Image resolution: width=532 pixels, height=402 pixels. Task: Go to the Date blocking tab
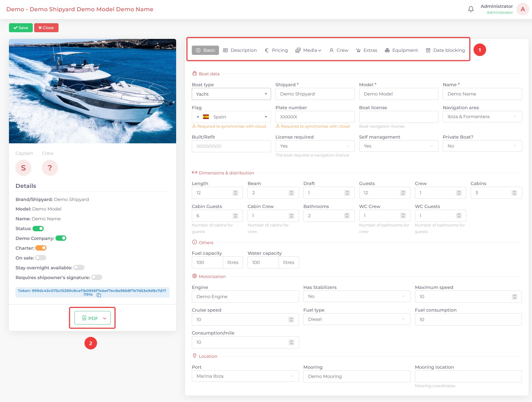point(445,50)
